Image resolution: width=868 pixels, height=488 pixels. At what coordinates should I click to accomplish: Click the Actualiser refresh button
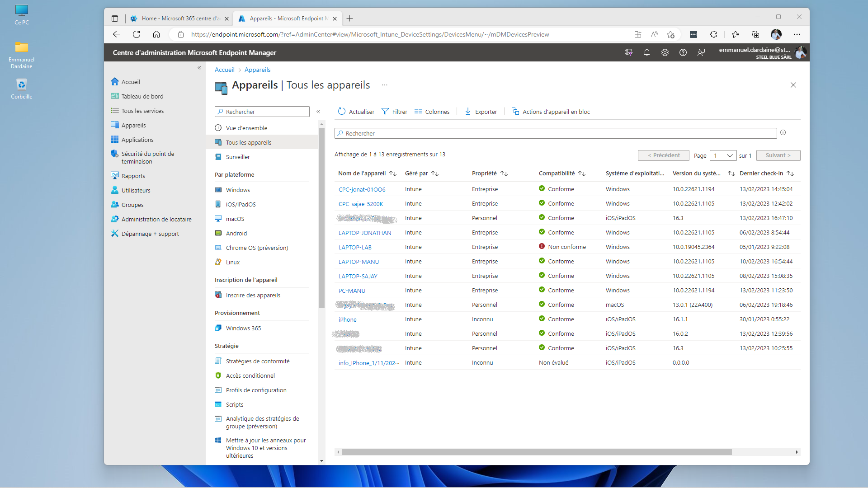click(356, 112)
